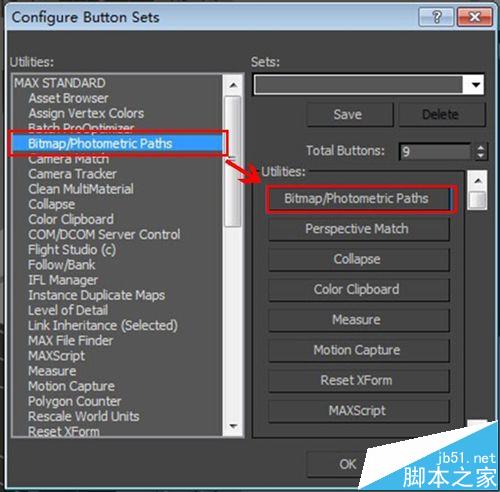Click the Color Clipboard slot button
The width and height of the screenshot is (500, 492).
(x=359, y=290)
